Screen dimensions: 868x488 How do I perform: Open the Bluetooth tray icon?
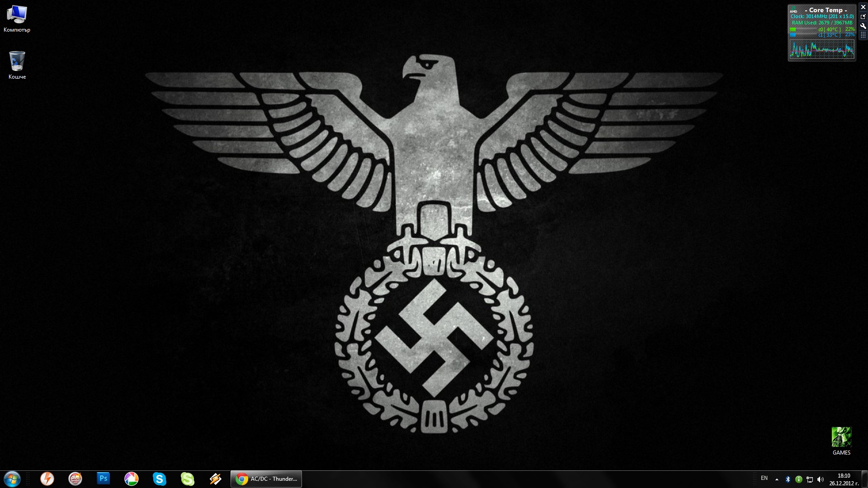pyautogui.click(x=788, y=479)
